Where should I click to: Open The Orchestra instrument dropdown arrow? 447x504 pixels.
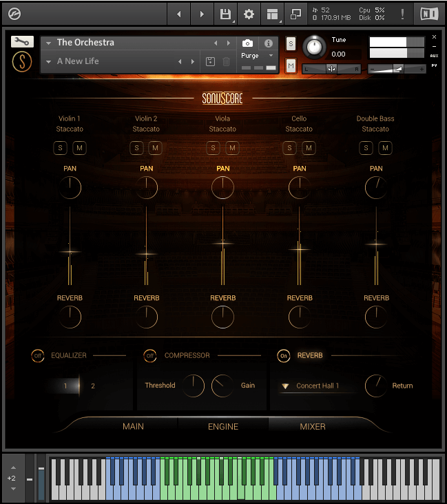pyautogui.click(x=49, y=43)
